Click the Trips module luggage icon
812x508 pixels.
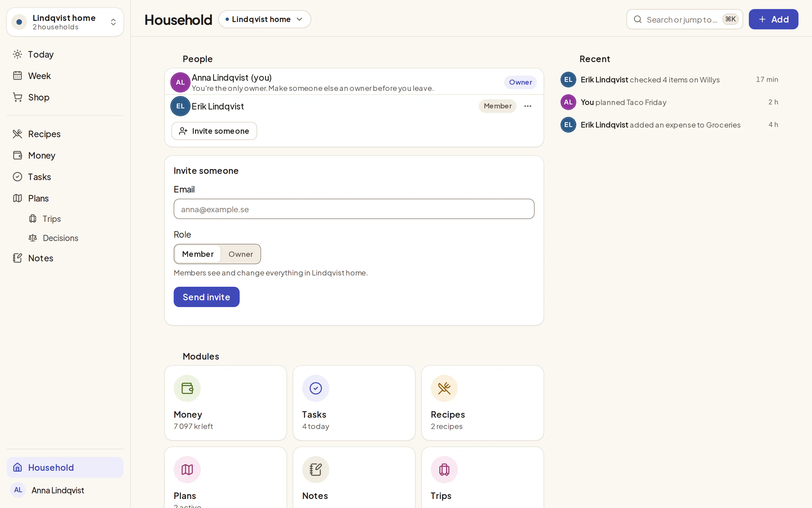point(444,470)
